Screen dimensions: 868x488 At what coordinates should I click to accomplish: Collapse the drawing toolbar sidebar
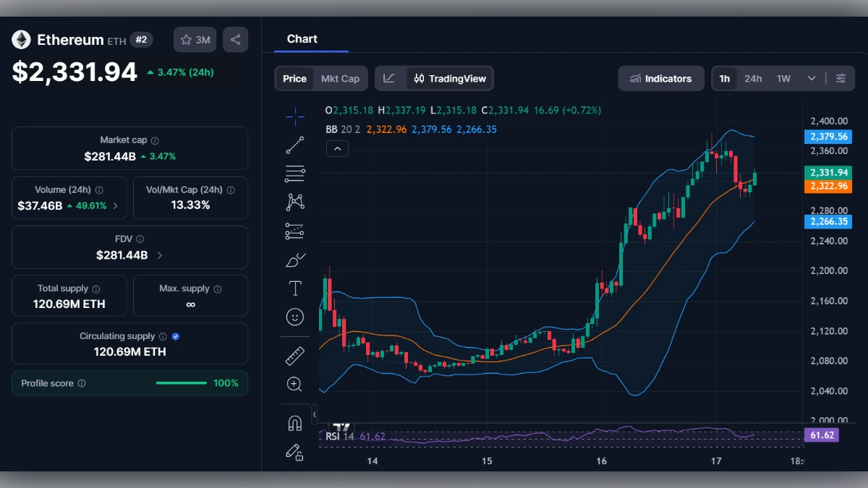click(x=314, y=414)
